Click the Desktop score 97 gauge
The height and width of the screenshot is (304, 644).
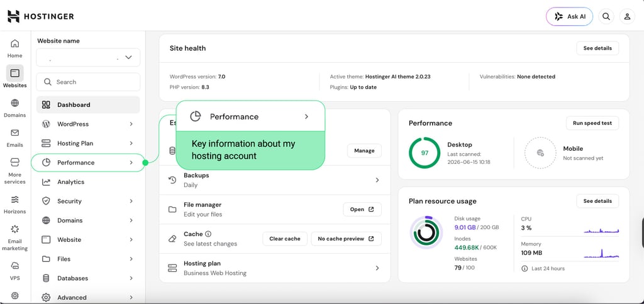point(425,153)
